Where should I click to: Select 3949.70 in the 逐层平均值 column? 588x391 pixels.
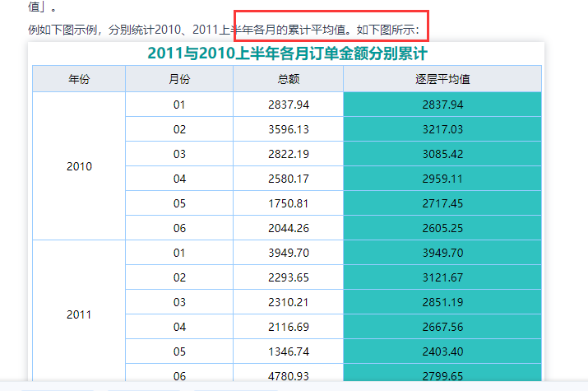click(x=442, y=253)
